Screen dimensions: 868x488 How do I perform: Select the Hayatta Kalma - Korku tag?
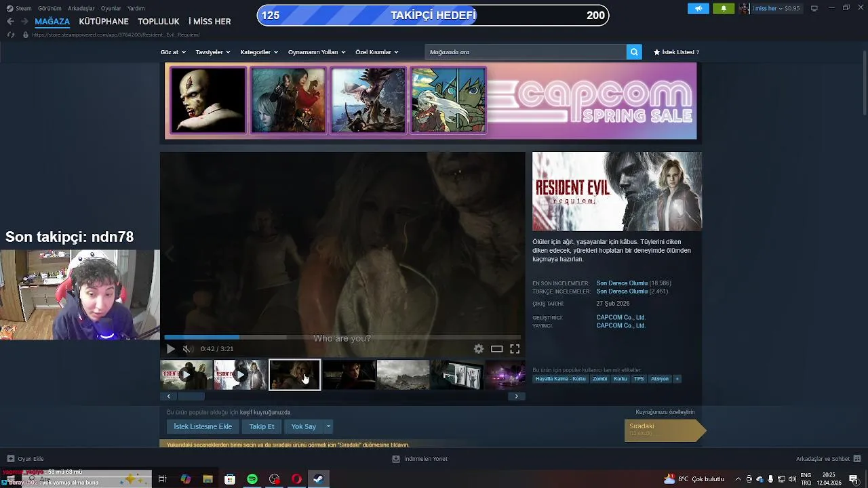(x=560, y=379)
